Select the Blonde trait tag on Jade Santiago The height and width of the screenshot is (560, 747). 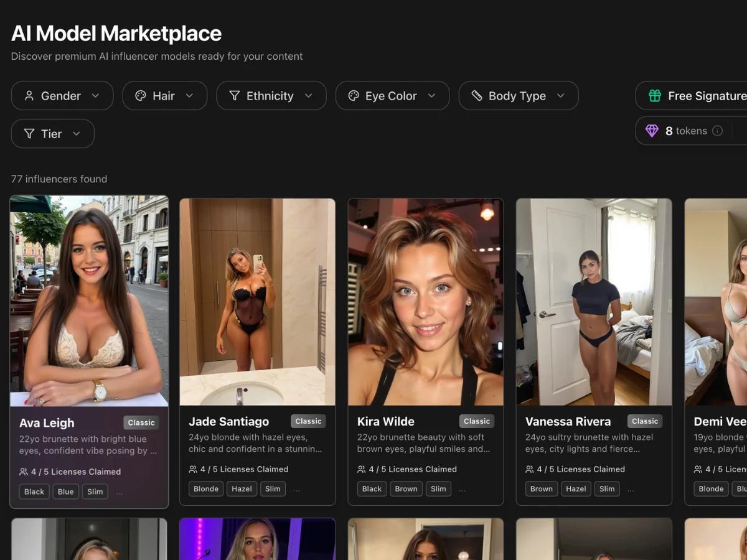[x=205, y=488]
